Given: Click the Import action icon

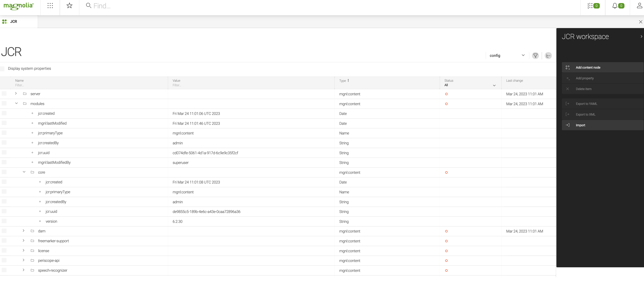Looking at the screenshot, I should pos(567,125).
